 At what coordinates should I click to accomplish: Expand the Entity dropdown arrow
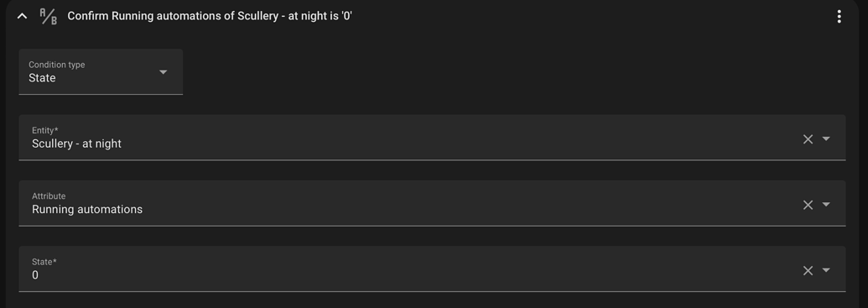coord(826,138)
